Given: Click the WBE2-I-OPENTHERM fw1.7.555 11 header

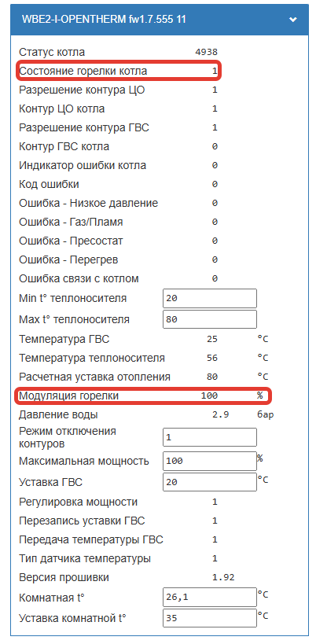Looking at the screenshot, I should click(160, 20).
